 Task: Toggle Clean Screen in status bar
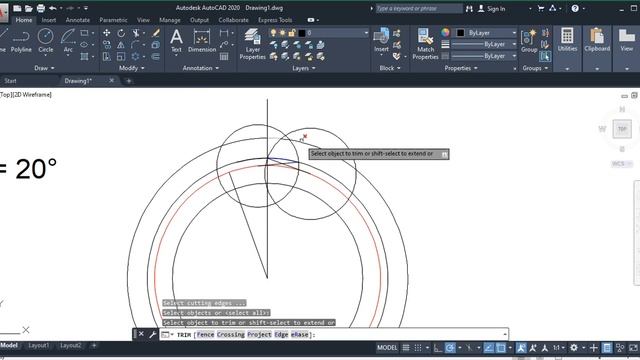[633, 348]
